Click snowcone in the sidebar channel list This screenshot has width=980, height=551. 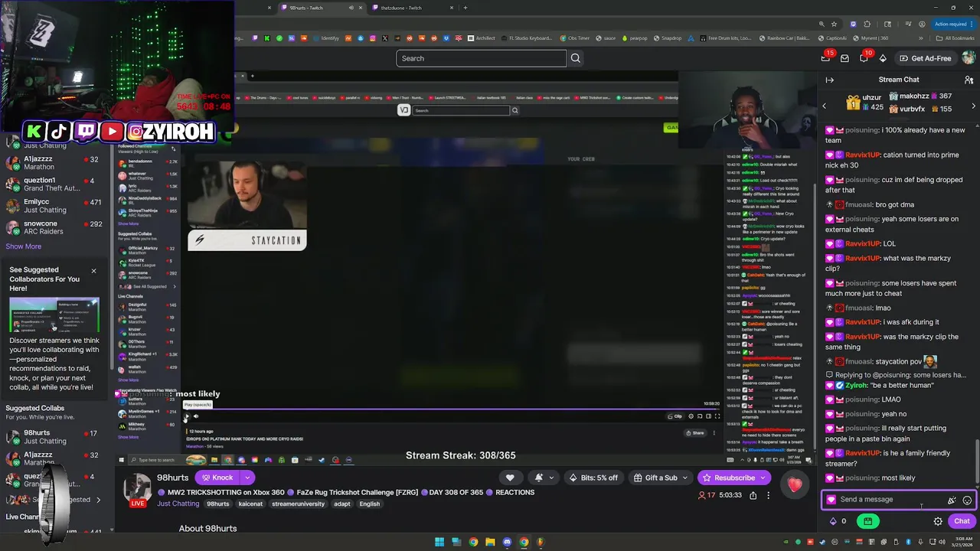coord(55,228)
